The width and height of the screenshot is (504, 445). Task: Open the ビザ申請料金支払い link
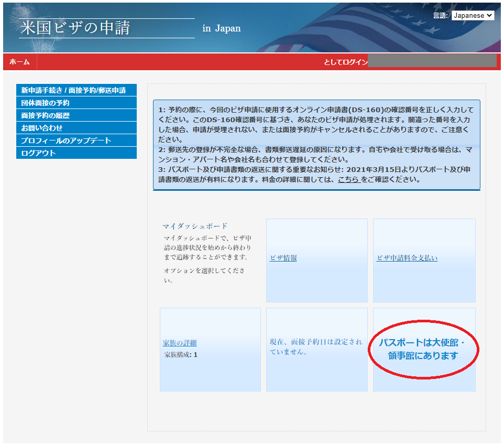pyautogui.click(x=407, y=258)
